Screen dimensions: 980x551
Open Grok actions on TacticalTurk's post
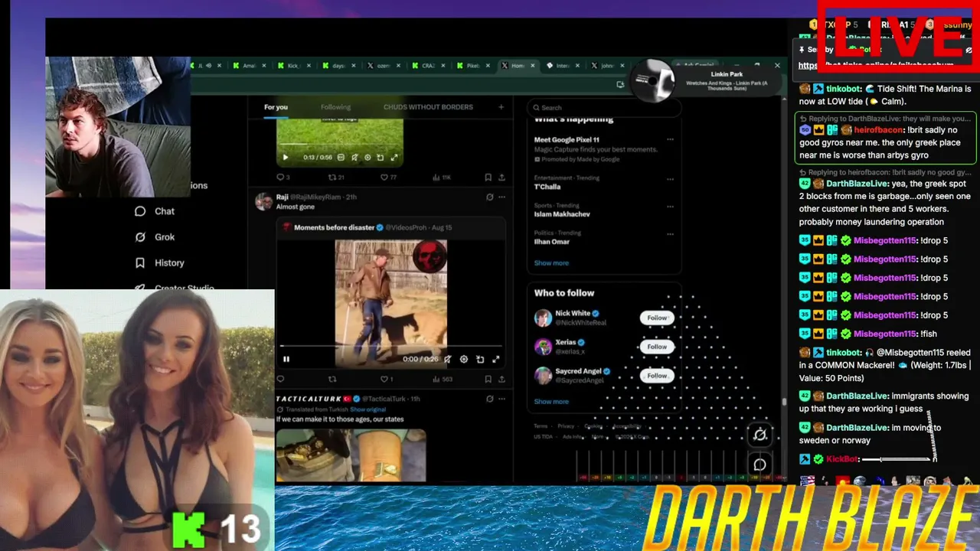point(490,399)
